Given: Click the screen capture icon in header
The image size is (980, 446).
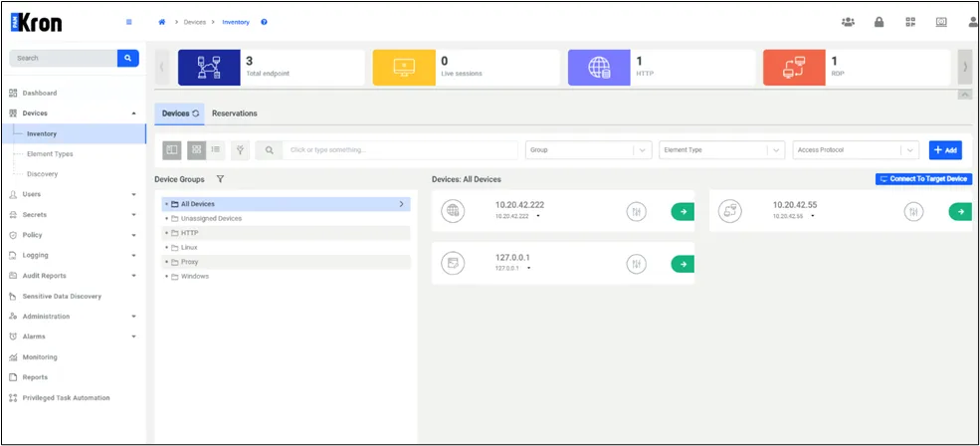Looking at the screenshot, I should pos(941,22).
